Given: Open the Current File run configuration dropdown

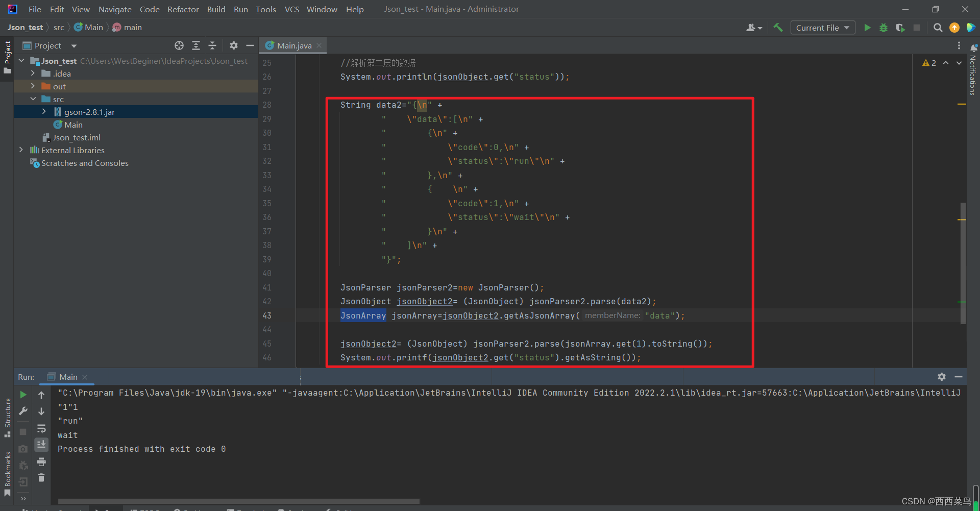Looking at the screenshot, I should pyautogui.click(x=822, y=28).
